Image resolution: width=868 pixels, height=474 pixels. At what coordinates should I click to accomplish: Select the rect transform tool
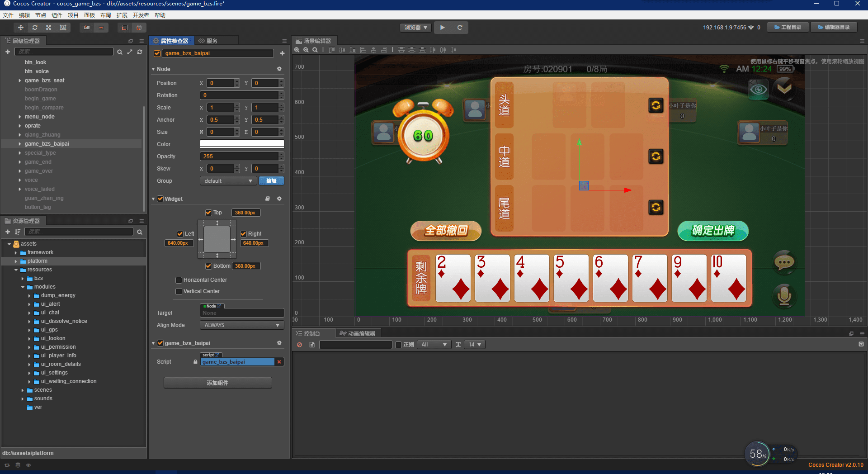click(x=63, y=28)
